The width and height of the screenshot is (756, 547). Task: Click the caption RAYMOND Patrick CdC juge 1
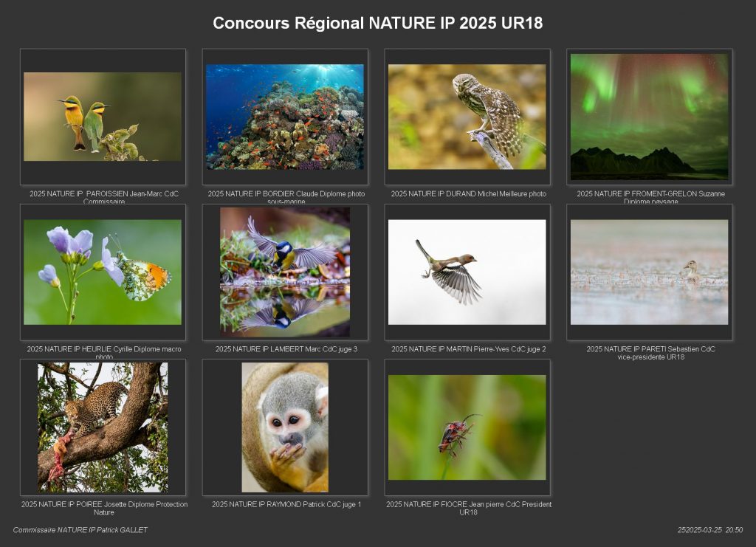pos(286,504)
